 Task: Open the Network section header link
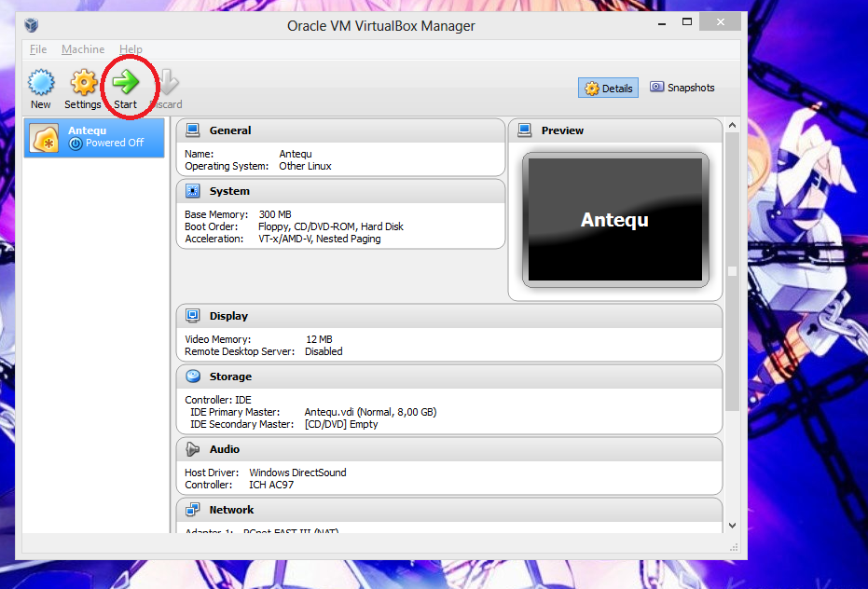231,510
